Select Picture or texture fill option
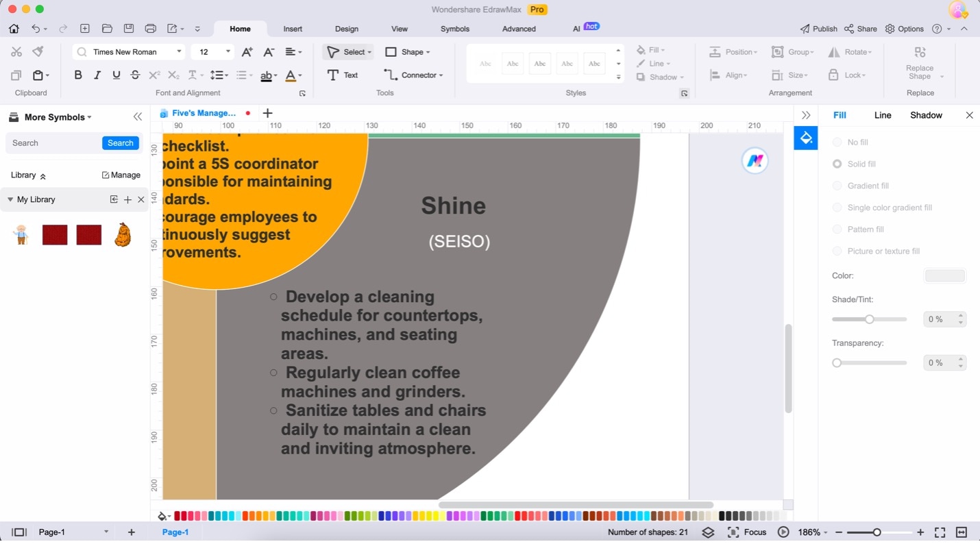Viewport: 980px width, 544px height. 837,251
